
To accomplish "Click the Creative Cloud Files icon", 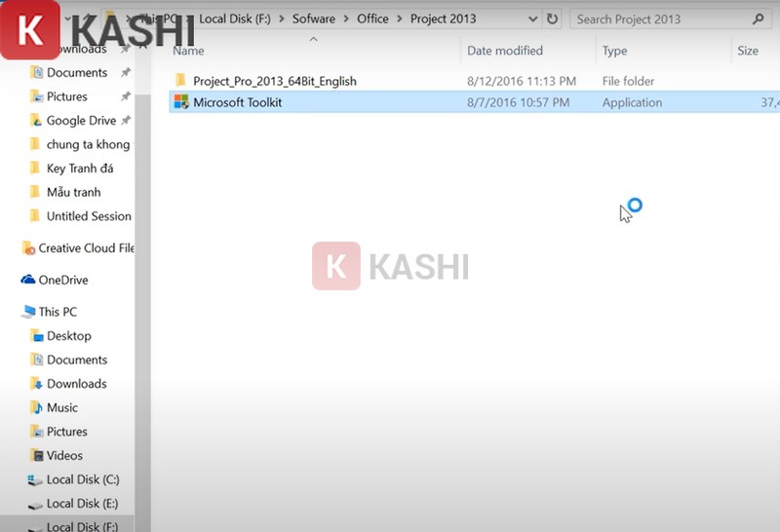I will tap(28, 248).
